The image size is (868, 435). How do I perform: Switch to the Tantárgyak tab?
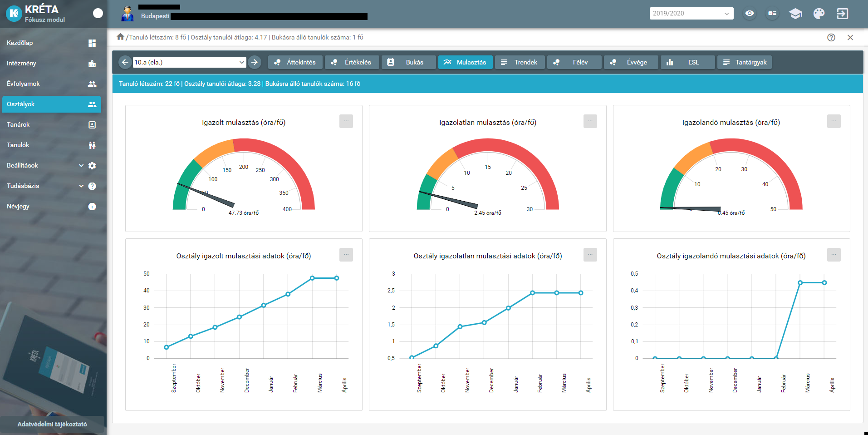745,62
